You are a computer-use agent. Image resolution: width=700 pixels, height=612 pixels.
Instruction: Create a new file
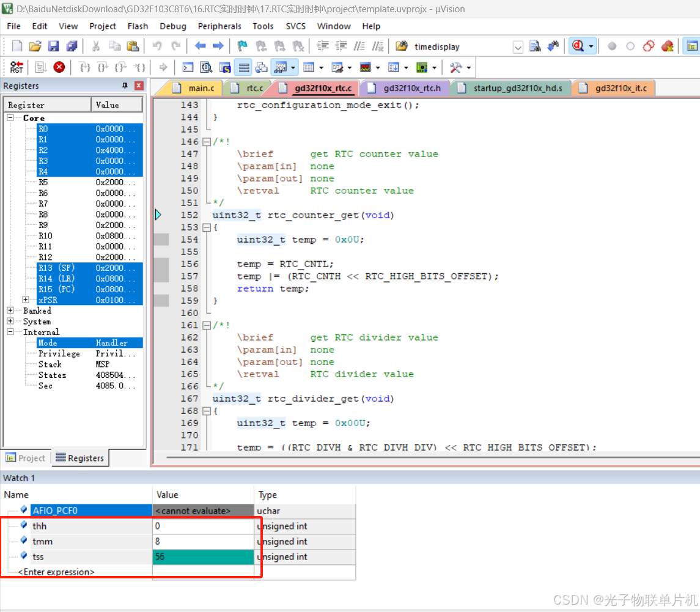click(x=17, y=46)
